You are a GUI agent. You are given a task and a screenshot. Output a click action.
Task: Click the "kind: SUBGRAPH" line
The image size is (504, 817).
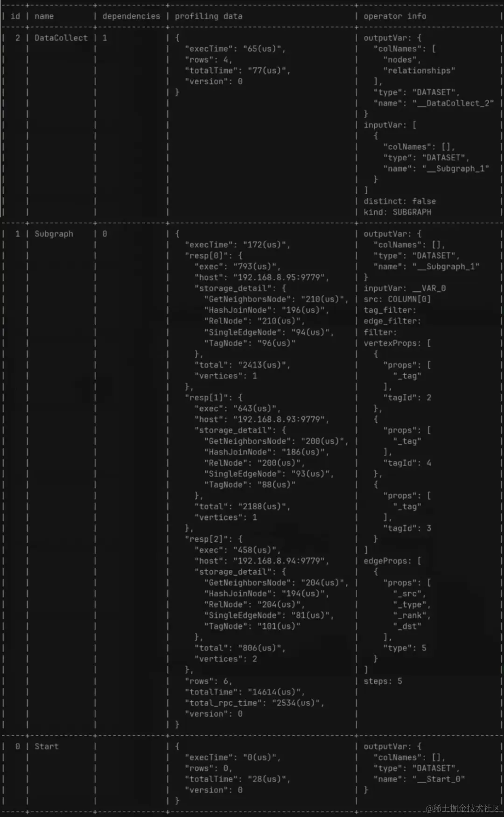(398, 212)
